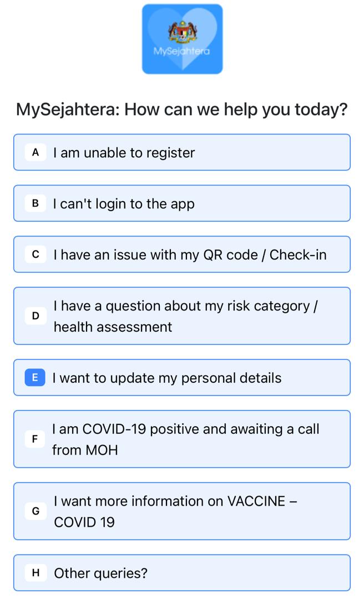Viewport: 364px width, 600px height.
Task: Click the letter D key badge
Action: [x=36, y=316]
